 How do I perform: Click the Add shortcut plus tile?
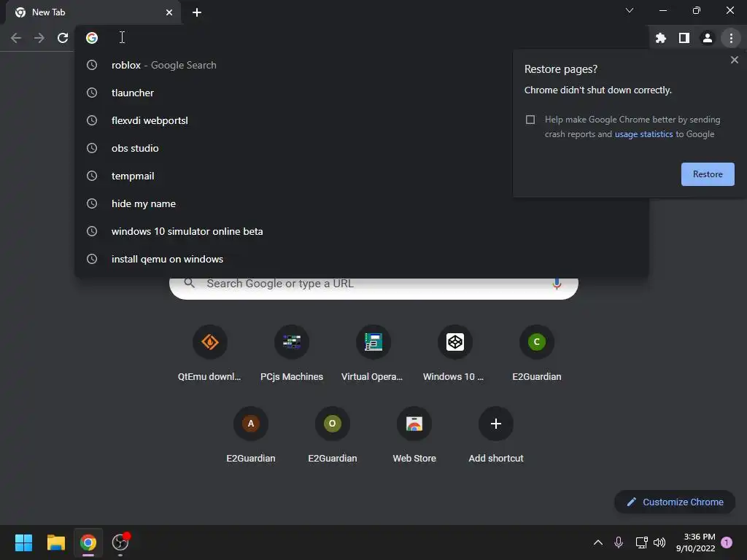496,435
